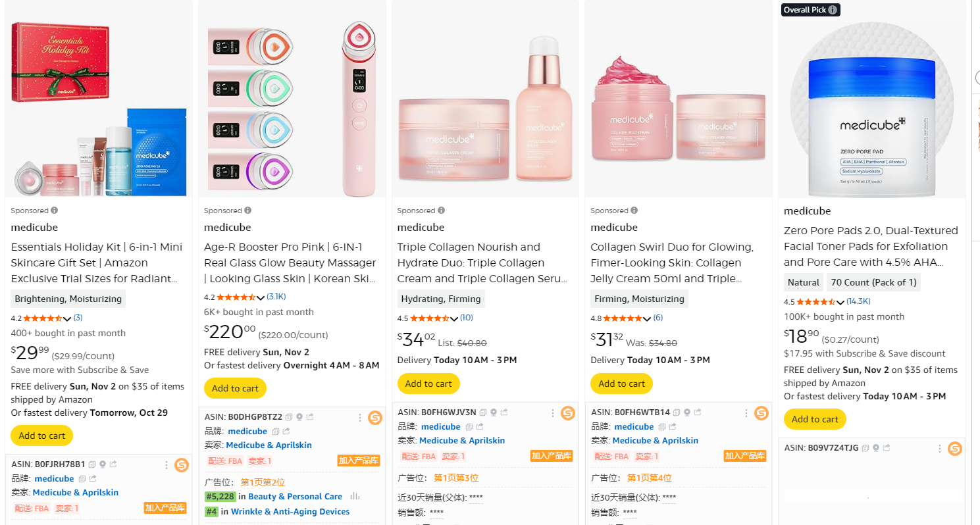Copy the brand name medicube via its copy icon
Screen dimensions: 980x525
82,479
